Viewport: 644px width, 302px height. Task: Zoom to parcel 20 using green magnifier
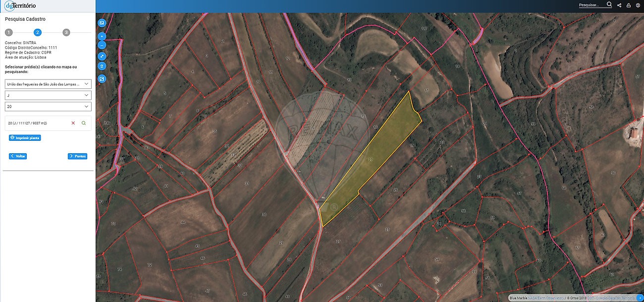84,123
